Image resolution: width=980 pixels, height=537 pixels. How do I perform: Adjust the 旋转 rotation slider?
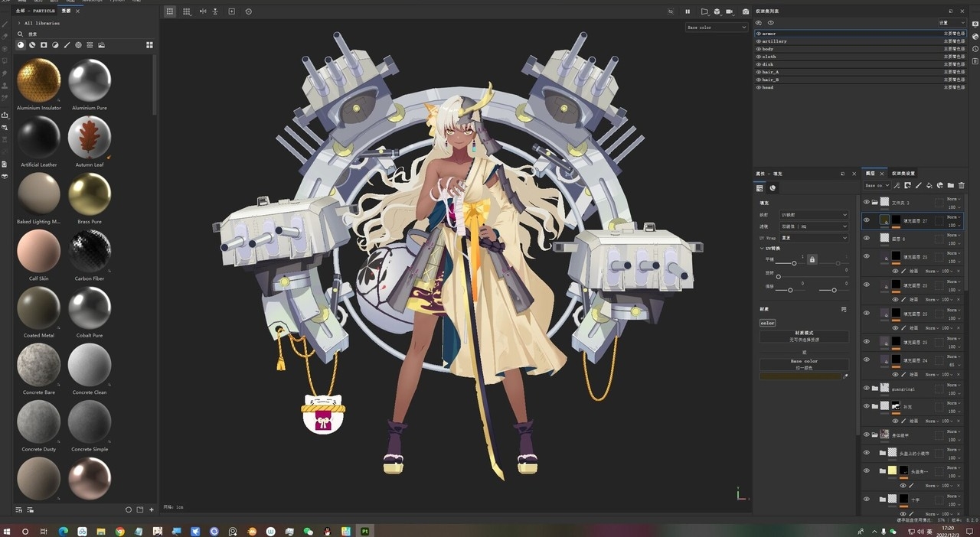coord(813,276)
